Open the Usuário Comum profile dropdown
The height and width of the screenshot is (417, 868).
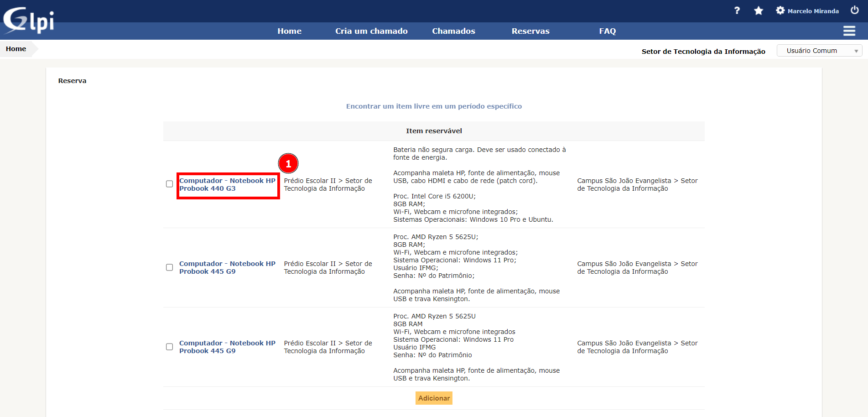click(x=819, y=51)
